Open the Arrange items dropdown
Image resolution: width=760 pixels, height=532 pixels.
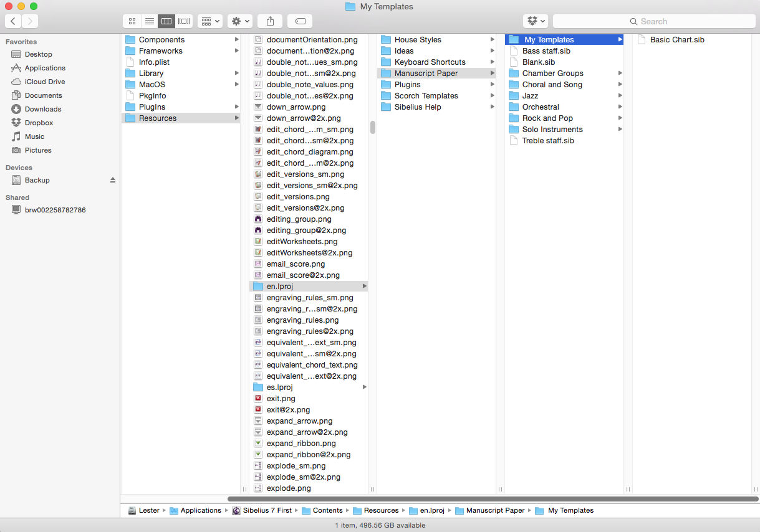tap(210, 21)
